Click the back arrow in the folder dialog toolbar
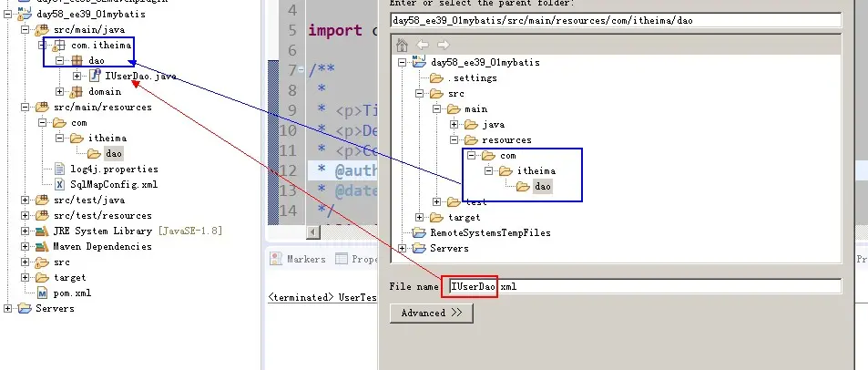 click(423, 45)
